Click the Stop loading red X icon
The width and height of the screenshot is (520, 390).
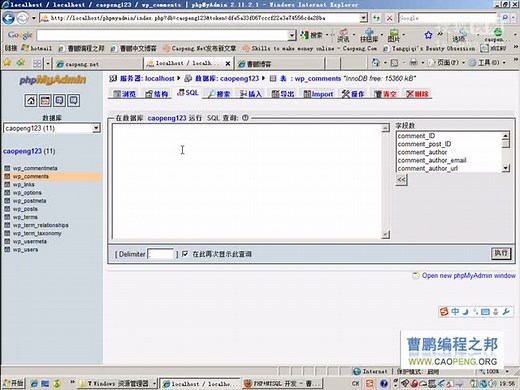(389, 18)
